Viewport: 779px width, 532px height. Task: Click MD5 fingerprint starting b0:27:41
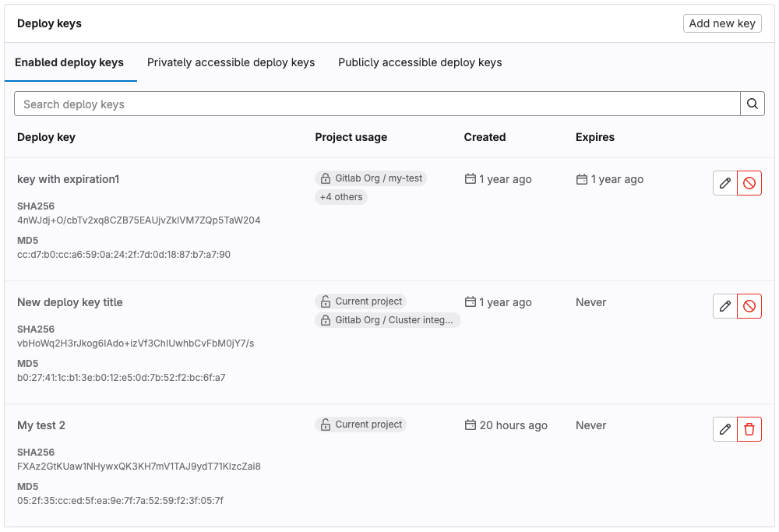122,378
